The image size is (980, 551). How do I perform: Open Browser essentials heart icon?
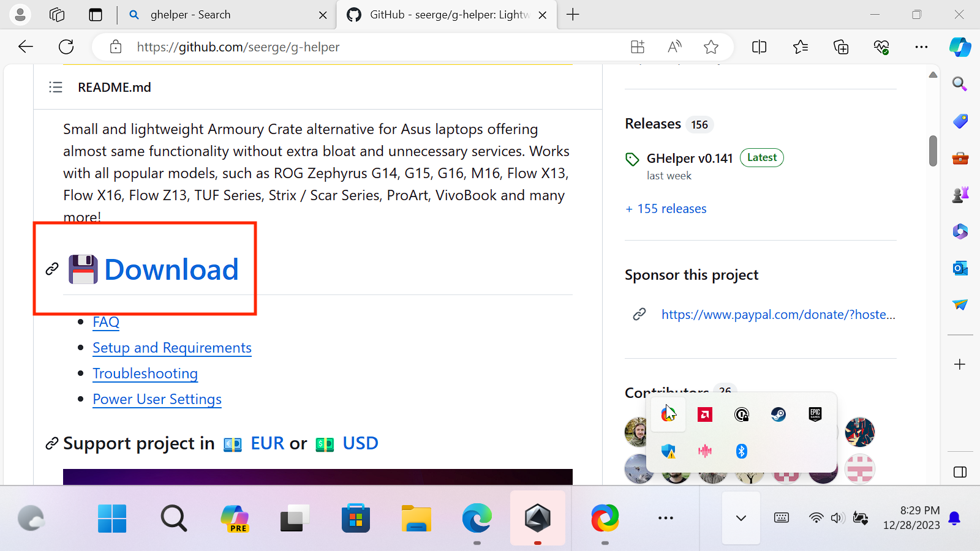click(x=881, y=47)
